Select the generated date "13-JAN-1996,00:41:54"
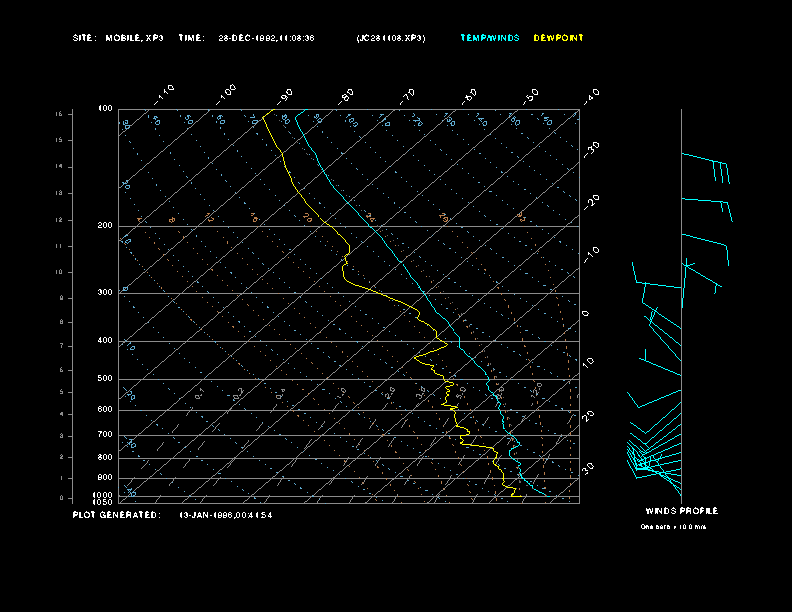The width and height of the screenshot is (792, 612). [226, 515]
